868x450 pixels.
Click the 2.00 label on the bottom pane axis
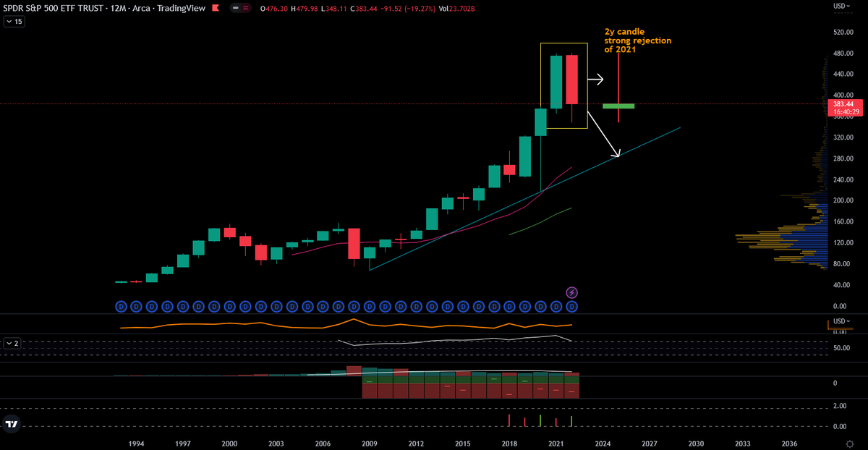pos(838,406)
